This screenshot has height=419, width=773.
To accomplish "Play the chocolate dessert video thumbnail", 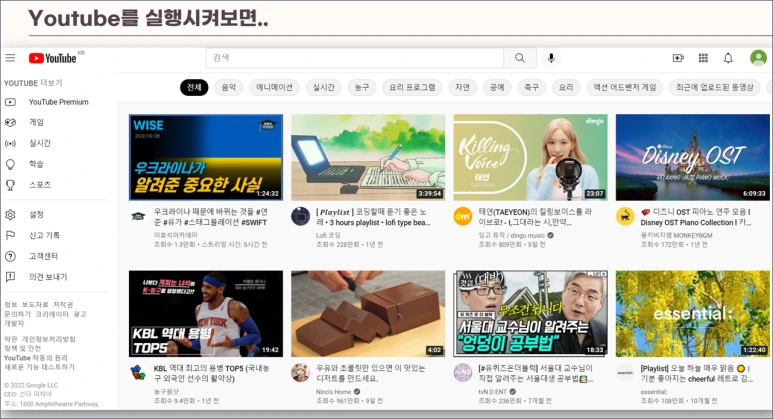I will (x=368, y=314).
